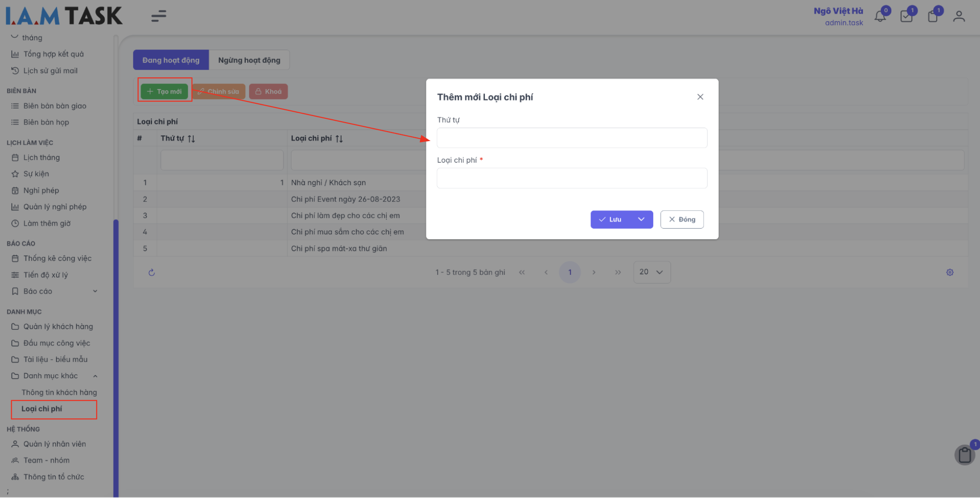The width and height of the screenshot is (980, 498).
Task: Expand the Báo cáo sidebar submenu
Action: coord(95,291)
